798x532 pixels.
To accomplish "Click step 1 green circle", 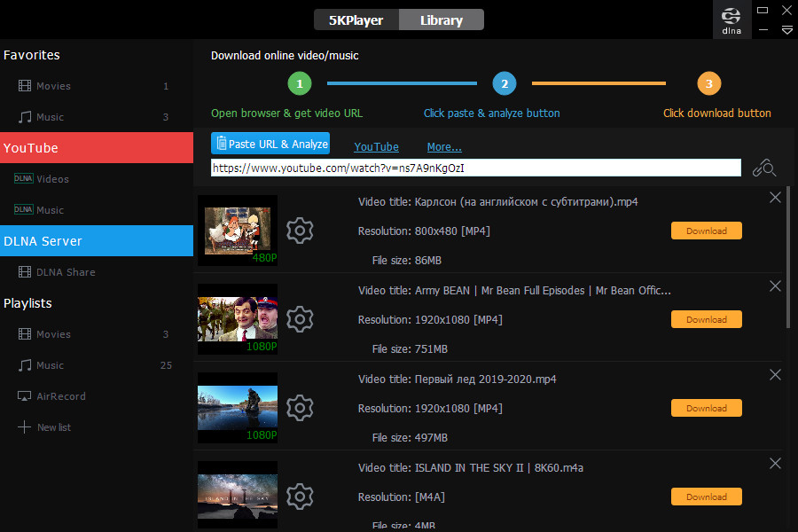I will [300, 83].
